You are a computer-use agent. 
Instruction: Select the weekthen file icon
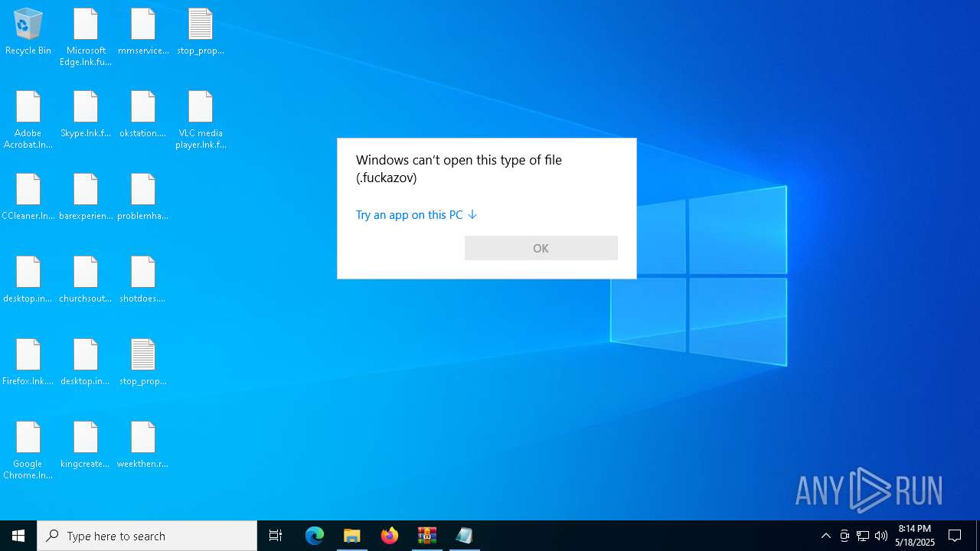[143, 445]
